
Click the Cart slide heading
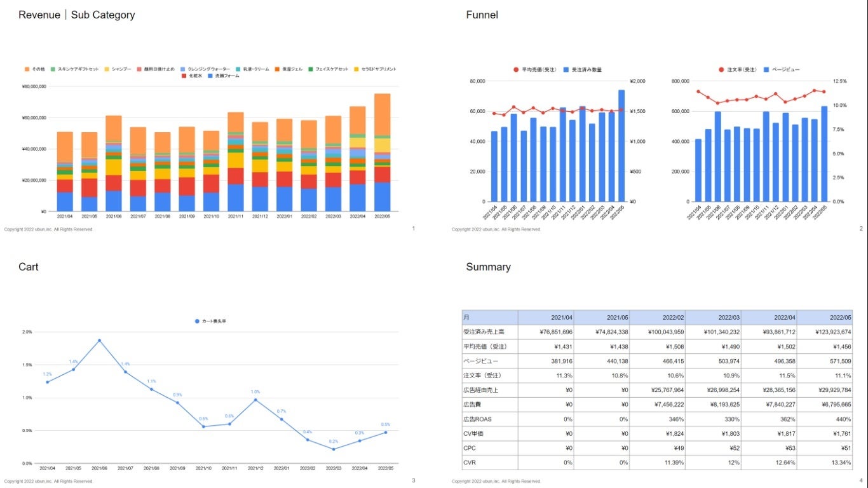[x=29, y=267]
